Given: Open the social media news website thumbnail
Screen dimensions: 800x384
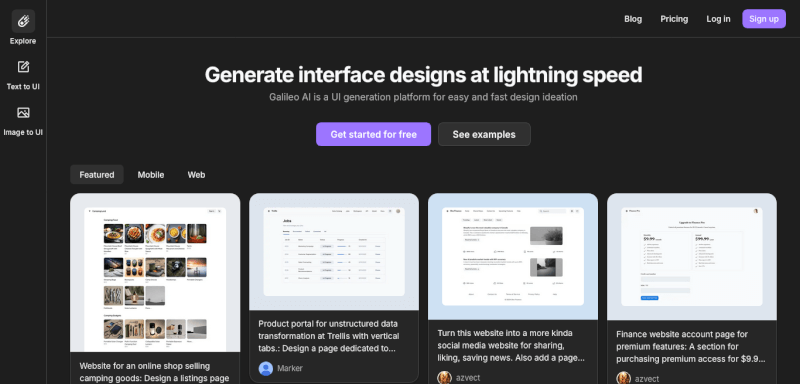Looking at the screenshot, I should tap(513, 257).
